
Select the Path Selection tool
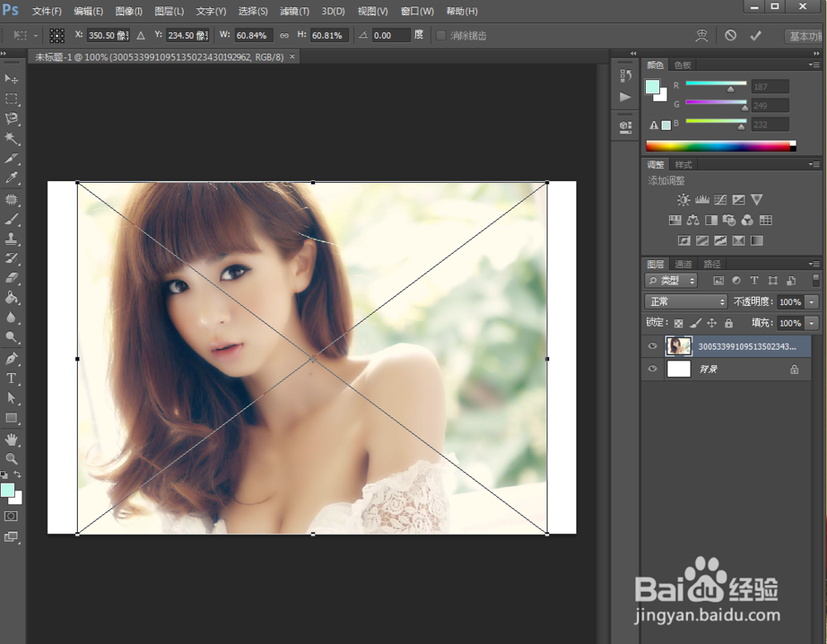(x=11, y=398)
